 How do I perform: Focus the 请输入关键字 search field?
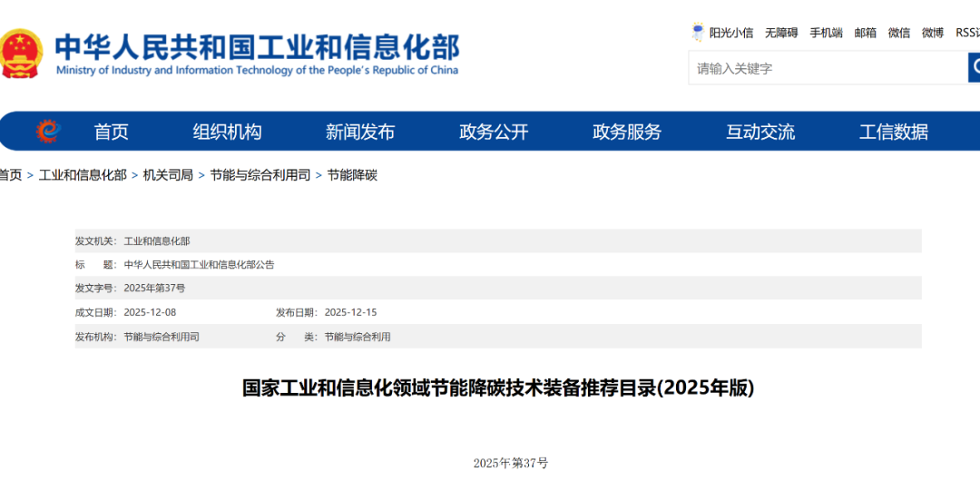pos(828,67)
